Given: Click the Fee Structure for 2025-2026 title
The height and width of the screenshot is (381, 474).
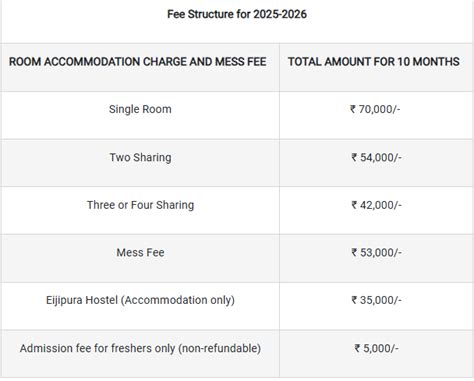Looking at the screenshot, I should point(237,14).
